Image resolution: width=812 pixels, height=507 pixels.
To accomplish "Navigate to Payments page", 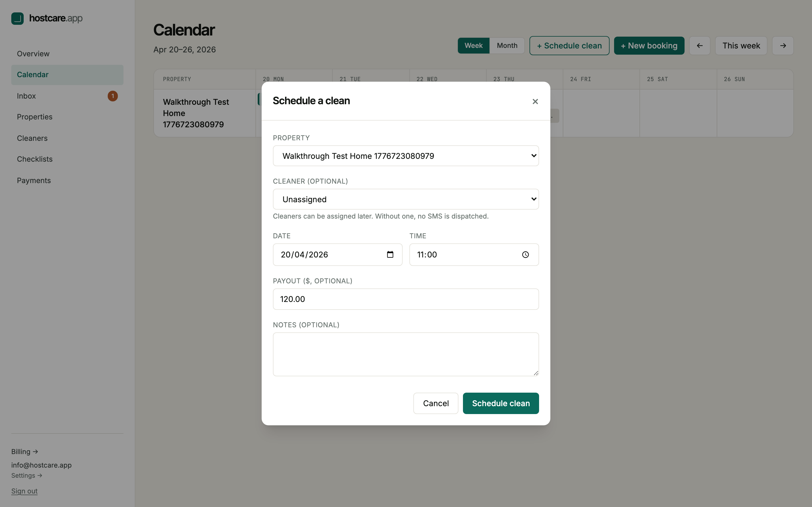I will [x=34, y=180].
